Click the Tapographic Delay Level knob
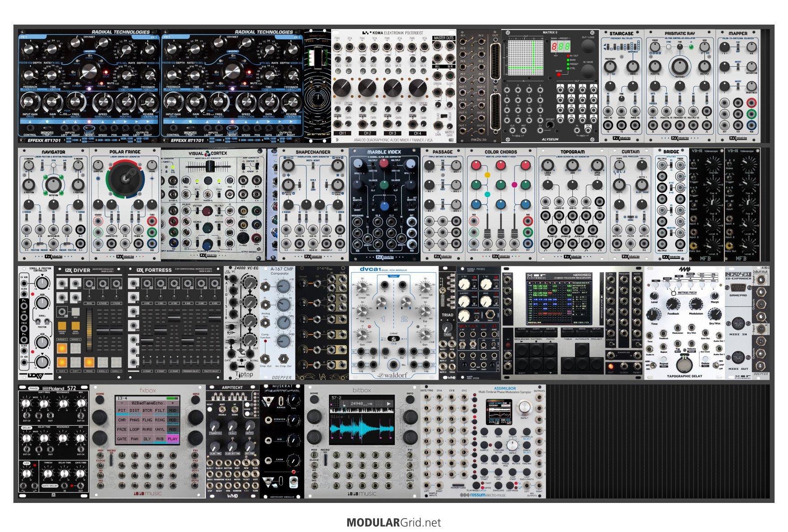 coord(654,296)
